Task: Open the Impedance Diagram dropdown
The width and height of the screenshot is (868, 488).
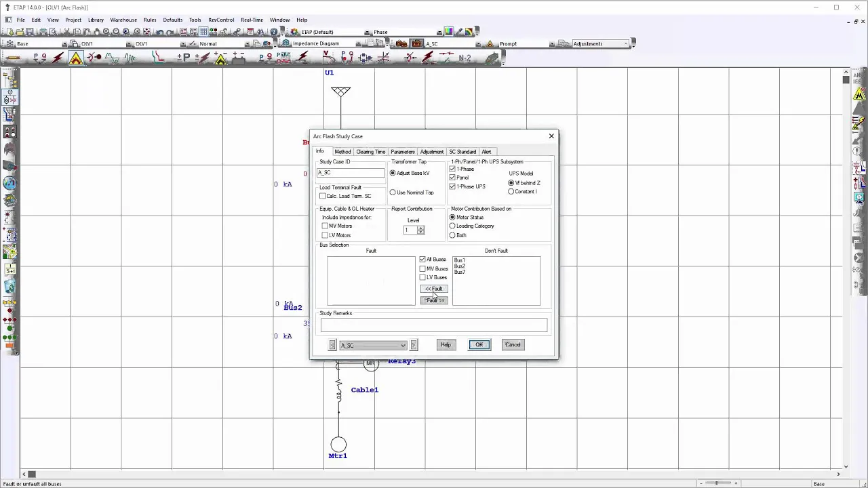Action: click(x=358, y=44)
